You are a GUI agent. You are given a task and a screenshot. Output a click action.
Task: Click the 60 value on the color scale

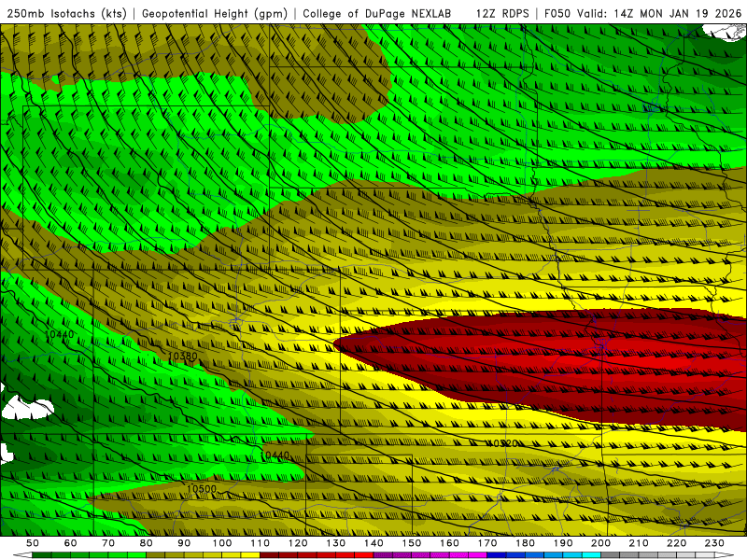(70, 543)
